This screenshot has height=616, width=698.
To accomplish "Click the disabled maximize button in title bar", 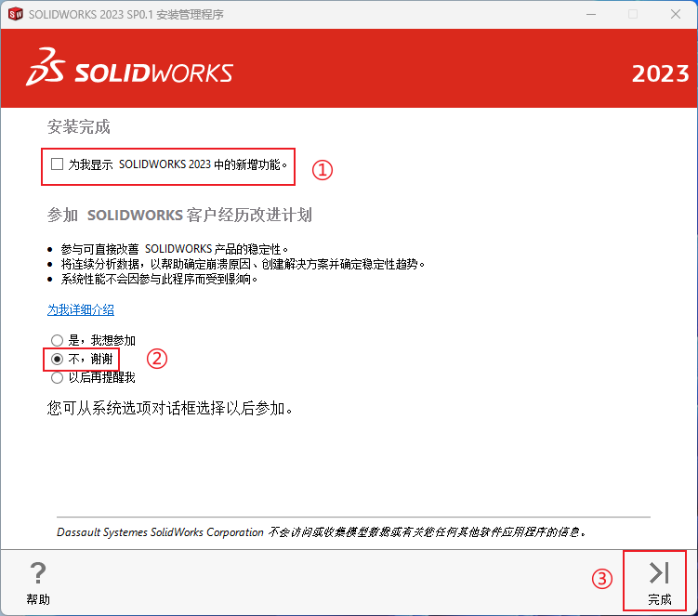I will tap(633, 14).
